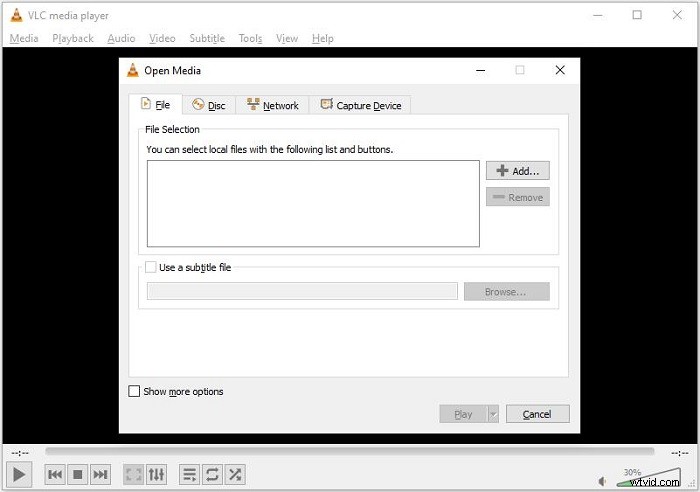Switch to the Network tab
The image size is (700, 492).
pos(272,105)
